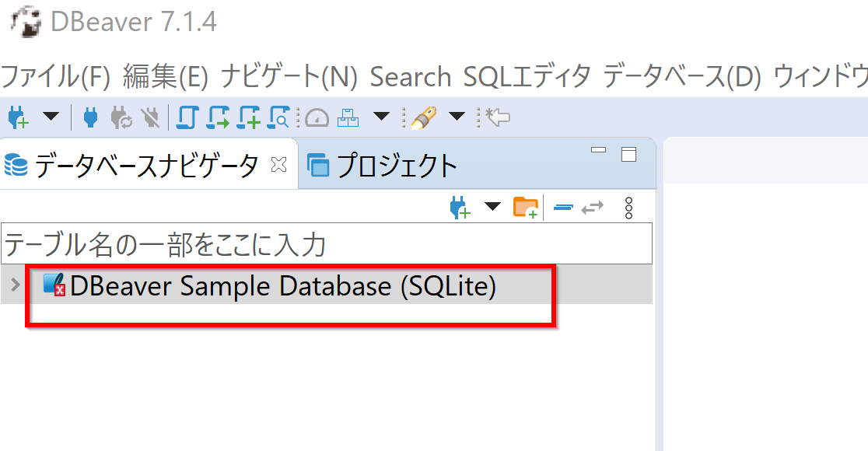The height and width of the screenshot is (451, 868).
Task: Click the new SQL script icon with plus
Action: 249,117
